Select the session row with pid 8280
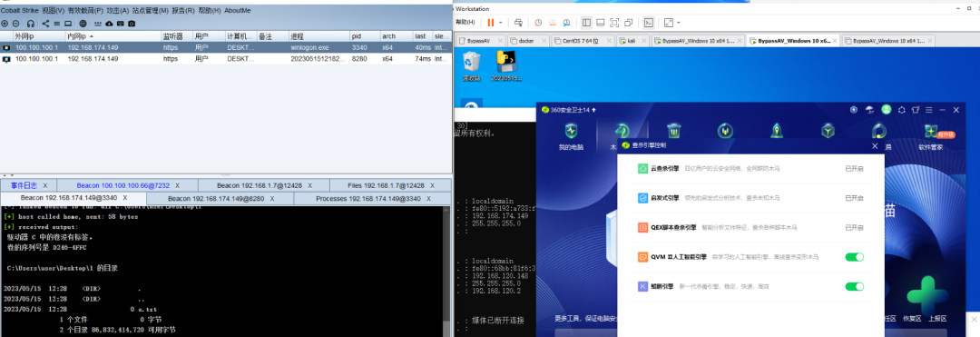Screen dimensions: 980x337 [x=226, y=59]
